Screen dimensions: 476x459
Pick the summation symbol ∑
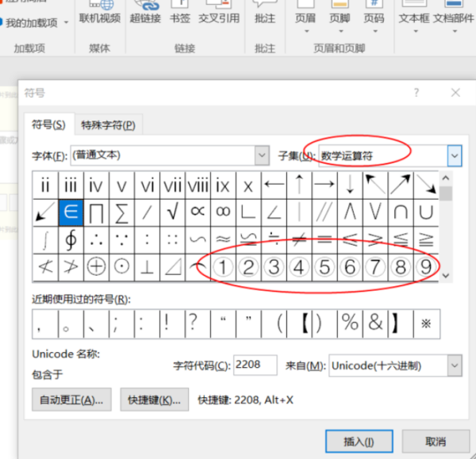click(121, 212)
